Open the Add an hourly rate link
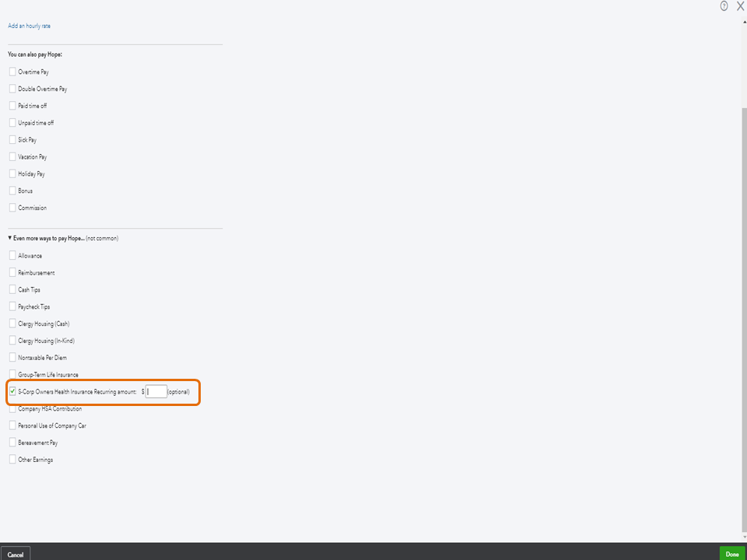 coord(29,26)
